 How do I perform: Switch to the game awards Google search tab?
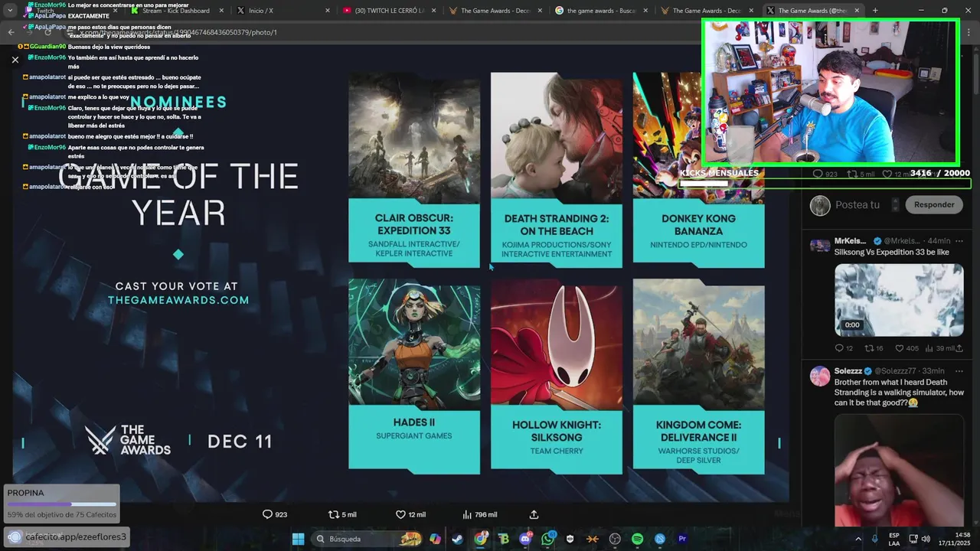(601, 11)
